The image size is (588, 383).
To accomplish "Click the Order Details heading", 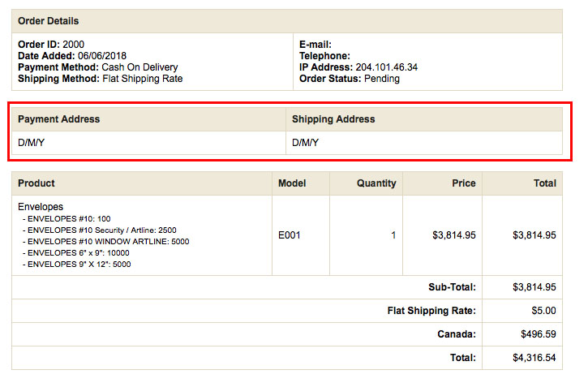I will coord(49,21).
